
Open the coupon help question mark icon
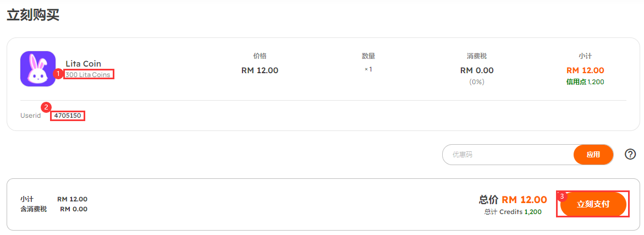click(x=630, y=154)
